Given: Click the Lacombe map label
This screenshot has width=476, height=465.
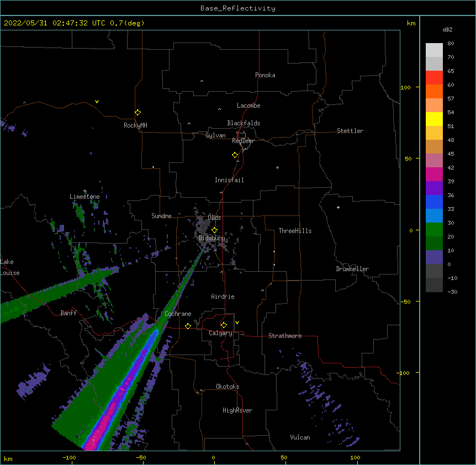Looking at the screenshot, I should point(248,105).
